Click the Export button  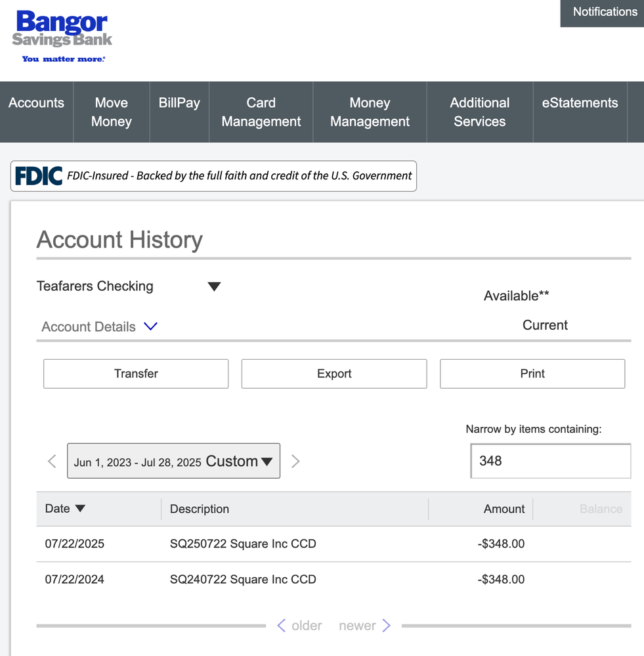334,374
